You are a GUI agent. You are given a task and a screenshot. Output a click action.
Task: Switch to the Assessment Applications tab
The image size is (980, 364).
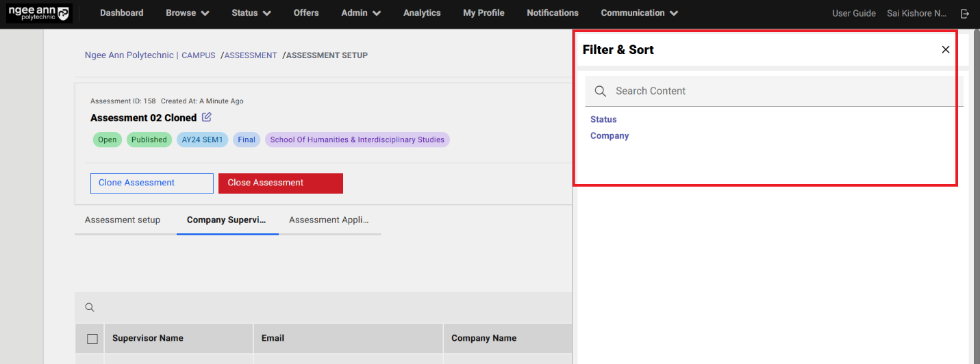329,220
